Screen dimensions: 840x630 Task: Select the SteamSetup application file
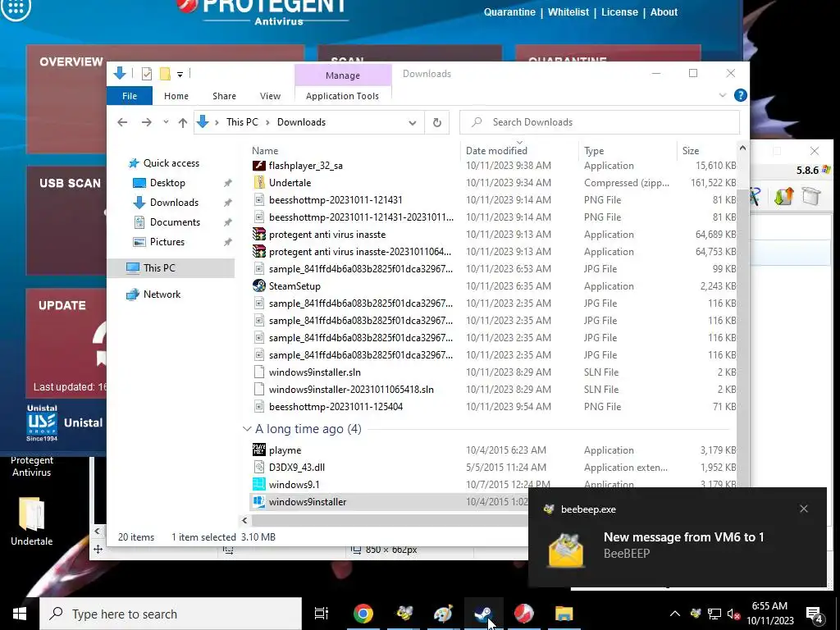coord(294,286)
